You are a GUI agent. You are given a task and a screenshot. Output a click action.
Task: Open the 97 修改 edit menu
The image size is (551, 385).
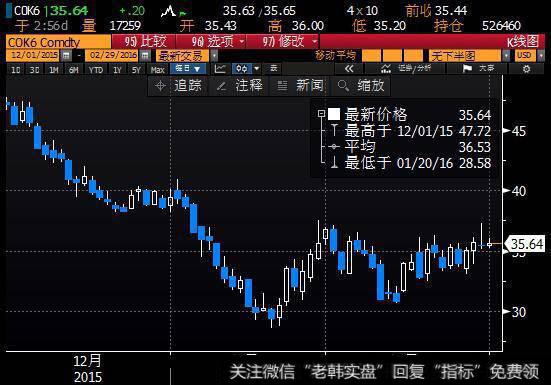point(283,42)
